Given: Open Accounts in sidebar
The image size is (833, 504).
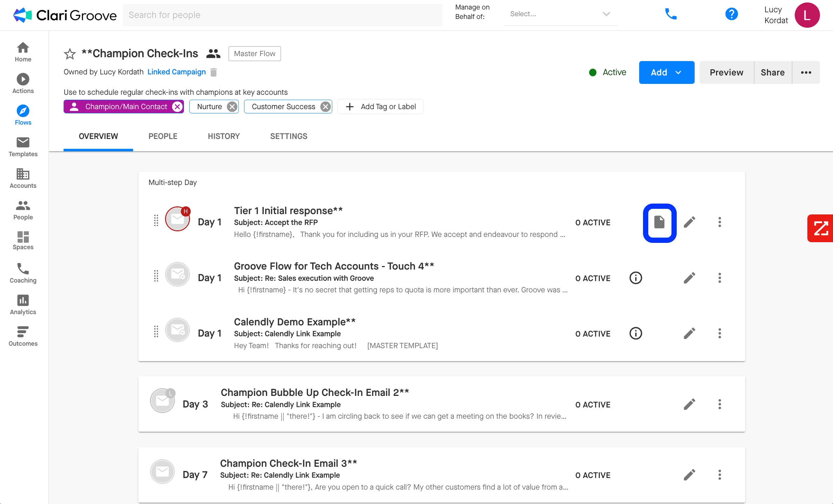Looking at the screenshot, I should click(23, 178).
